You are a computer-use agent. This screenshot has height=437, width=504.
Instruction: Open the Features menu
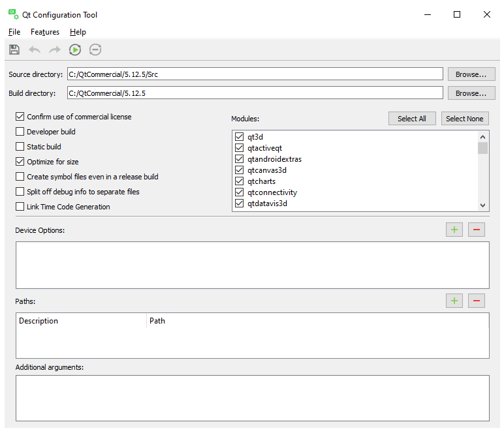(x=45, y=32)
